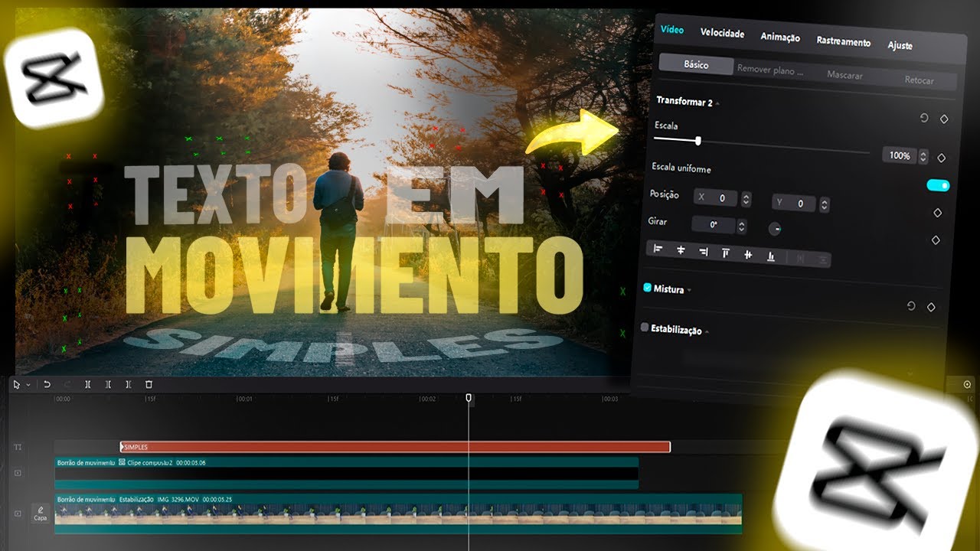Select the red SIMPLES text clip
This screenshot has height=551, width=980.
395,447
